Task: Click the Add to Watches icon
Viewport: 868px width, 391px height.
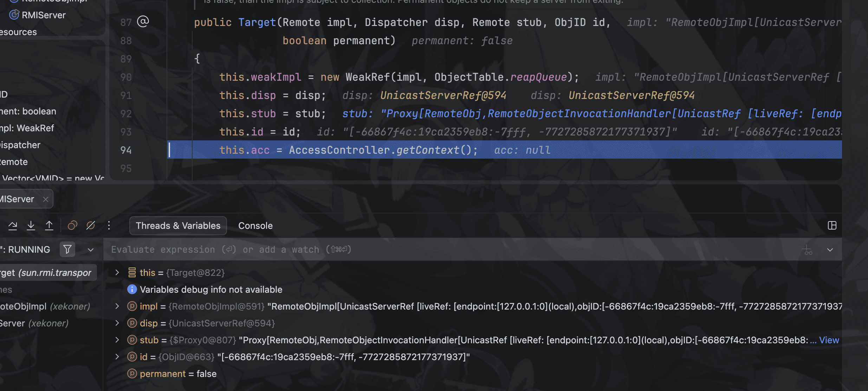Action: tap(808, 250)
